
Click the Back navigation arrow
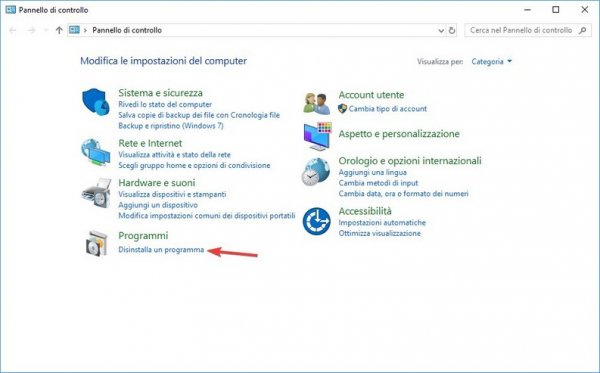tap(12, 30)
